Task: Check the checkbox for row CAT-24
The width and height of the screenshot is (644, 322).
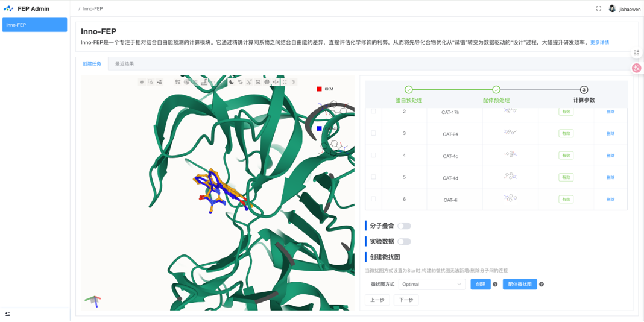Action: pyautogui.click(x=373, y=133)
